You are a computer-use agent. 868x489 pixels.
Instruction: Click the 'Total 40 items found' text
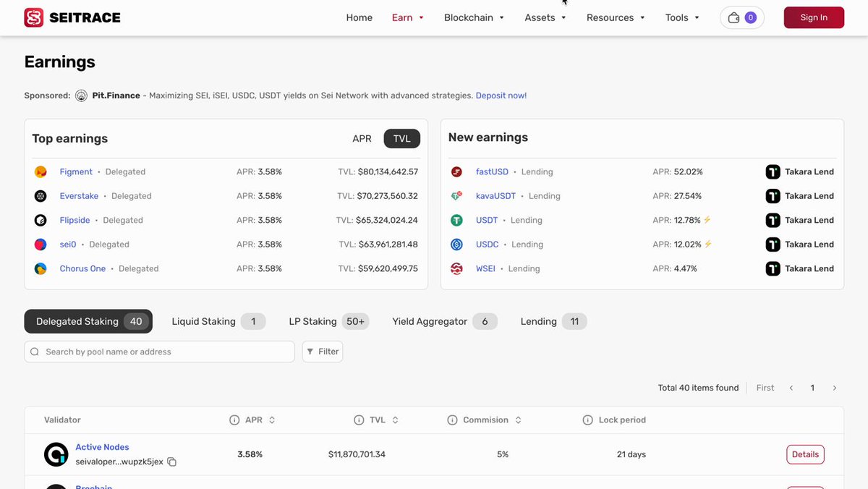(698, 388)
